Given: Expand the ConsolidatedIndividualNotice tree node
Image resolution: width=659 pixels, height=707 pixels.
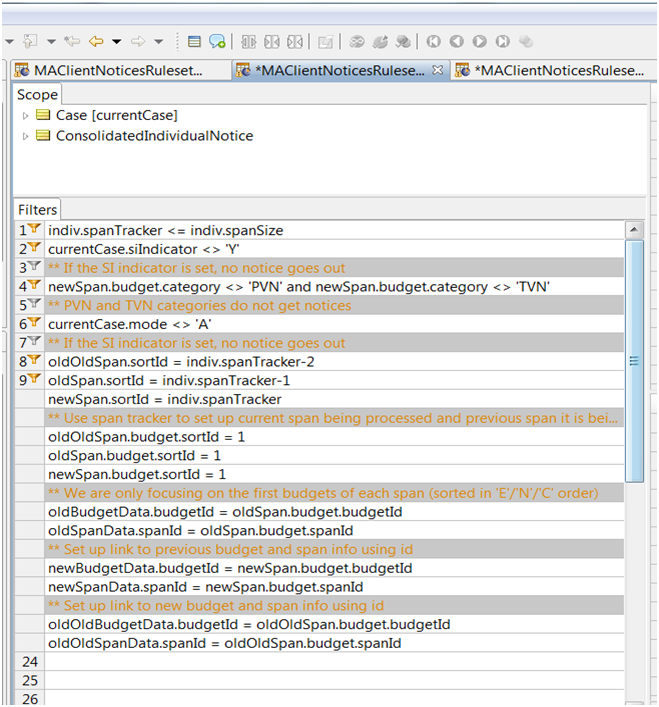Looking at the screenshot, I should [25, 136].
